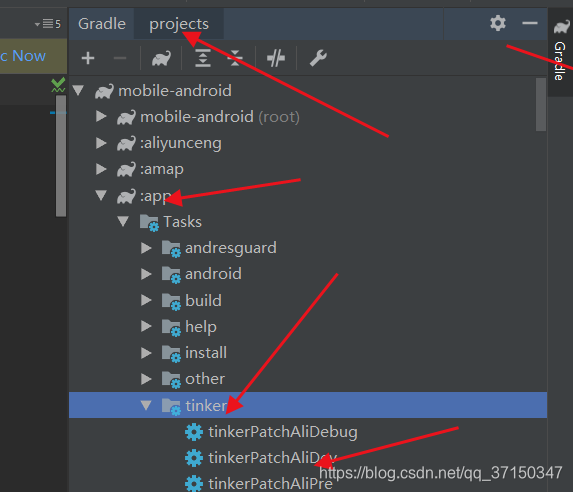Screen dimensions: 573x492
Task: Select the projects tab in the Gradle header
Action: click(179, 24)
